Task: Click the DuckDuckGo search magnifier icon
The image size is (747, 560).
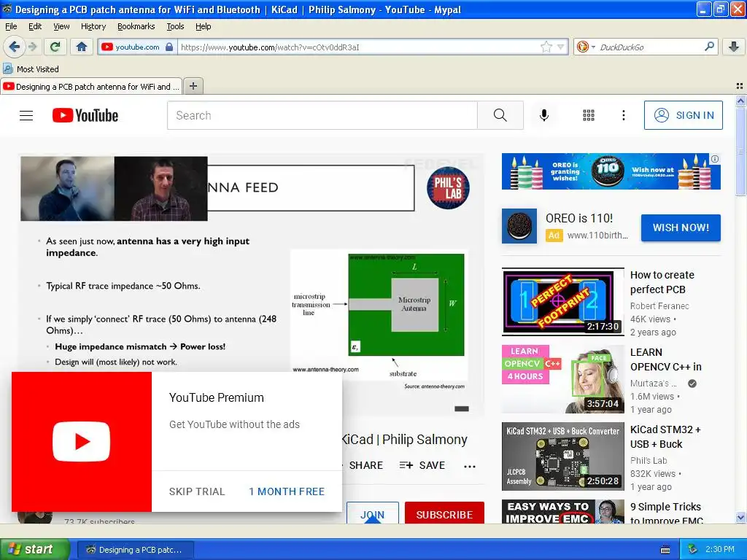Action: point(709,47)
